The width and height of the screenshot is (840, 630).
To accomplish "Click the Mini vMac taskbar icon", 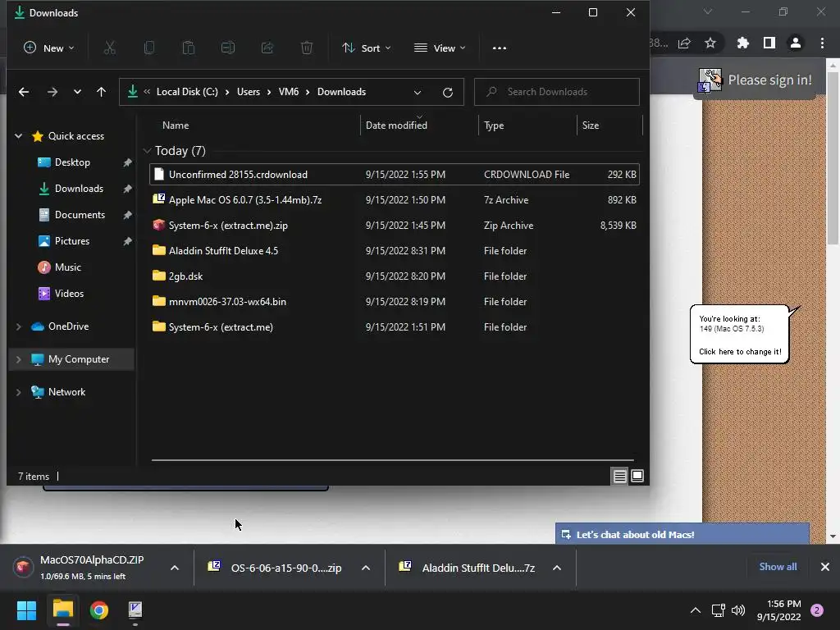I will point(135,609).
